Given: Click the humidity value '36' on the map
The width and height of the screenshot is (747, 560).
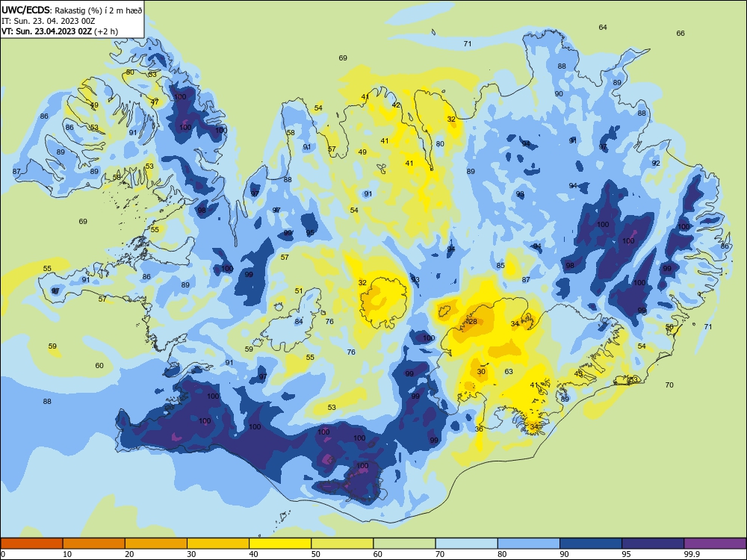Looking at the screenshot, I should (x=479, y=429).
